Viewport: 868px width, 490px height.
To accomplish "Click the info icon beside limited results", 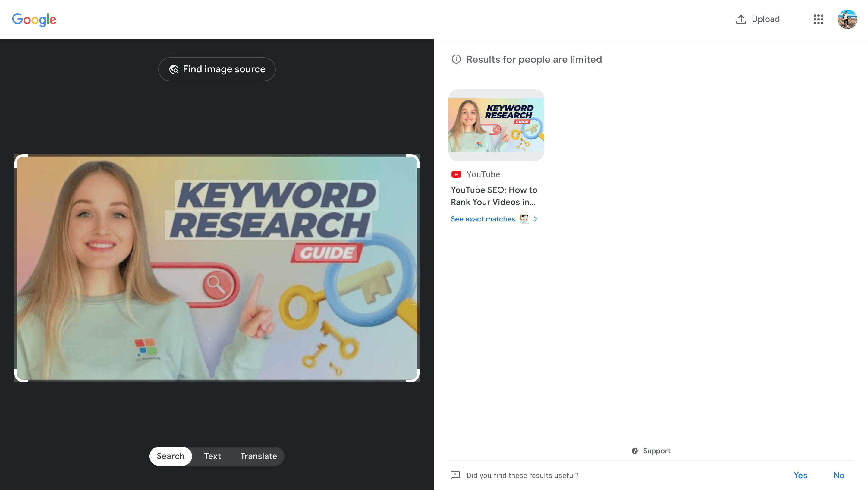I will (456, 59).
